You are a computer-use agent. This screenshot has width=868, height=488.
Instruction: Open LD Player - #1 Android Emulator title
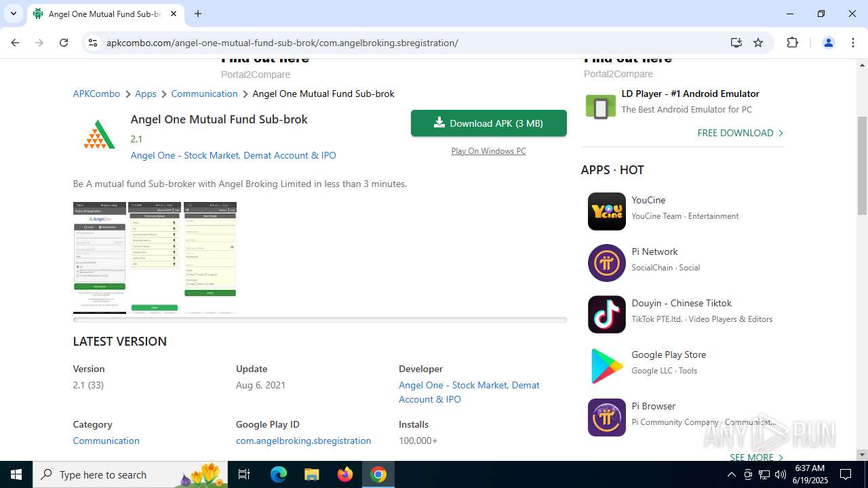pyautogui.click(x=690, y=94)
